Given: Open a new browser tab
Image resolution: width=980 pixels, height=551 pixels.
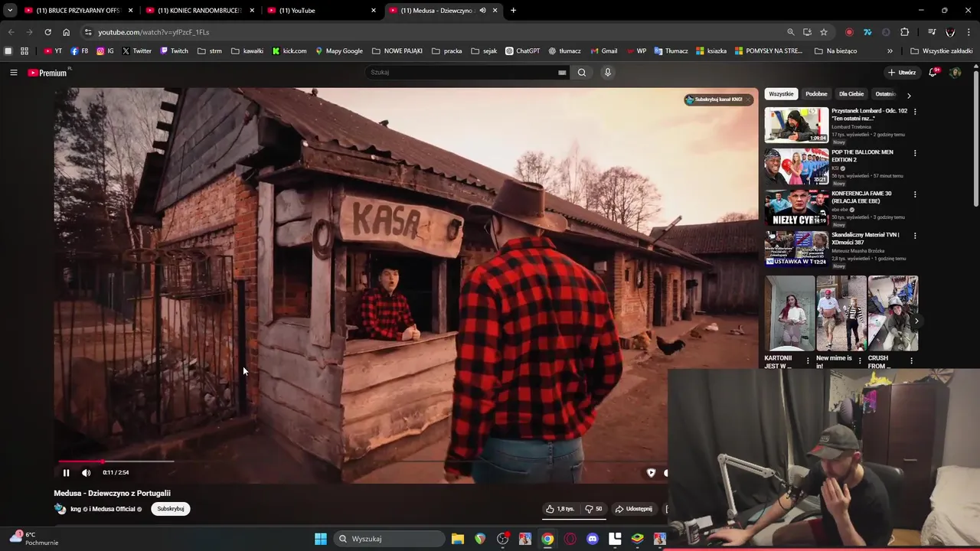Looking at the screenshot, I should [513, 11].
